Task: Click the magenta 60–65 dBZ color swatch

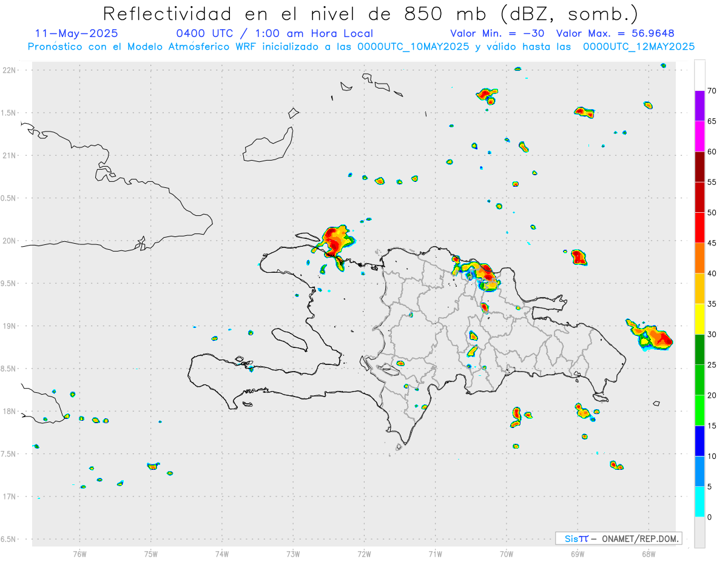Action: pos(699,136)
